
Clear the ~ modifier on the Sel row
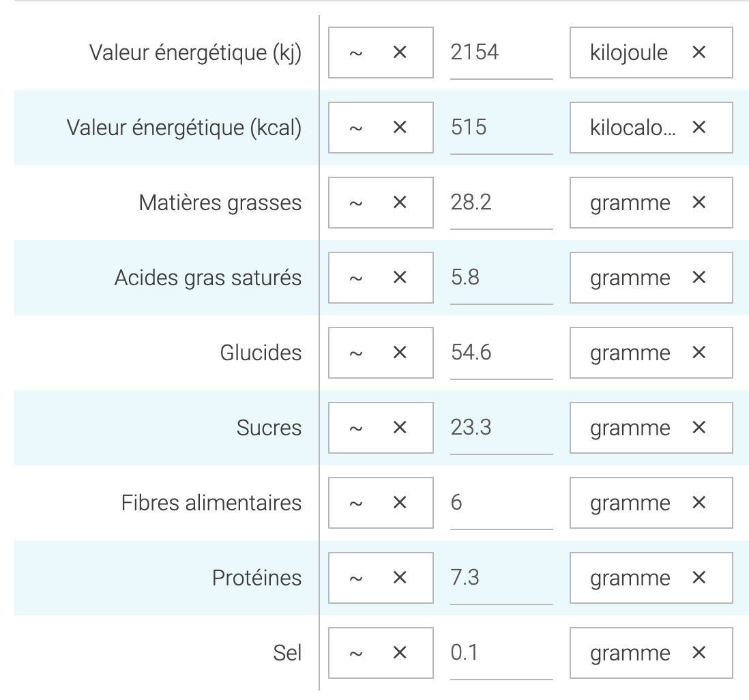400,653
